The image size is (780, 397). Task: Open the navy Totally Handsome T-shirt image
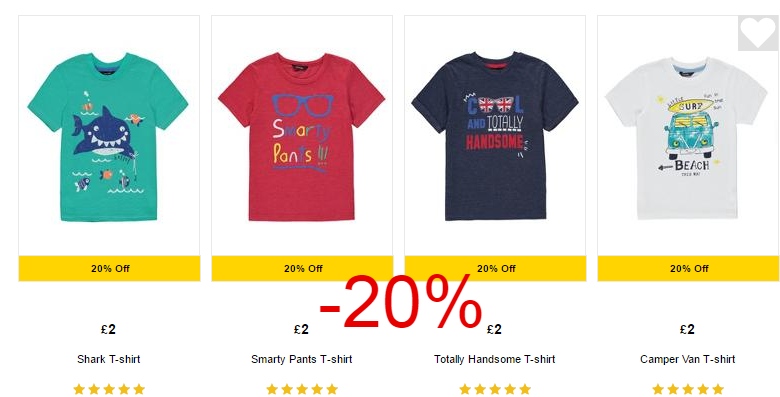(495, 136)
